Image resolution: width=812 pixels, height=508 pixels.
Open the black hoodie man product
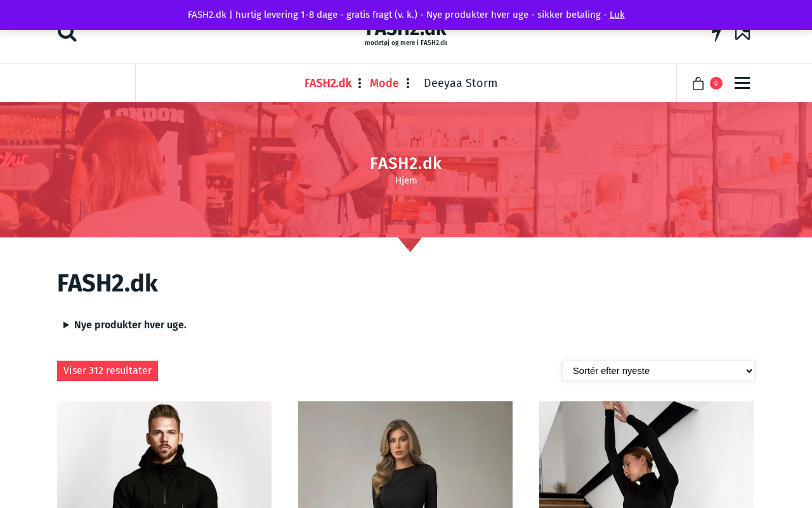(x=164, y=455)
